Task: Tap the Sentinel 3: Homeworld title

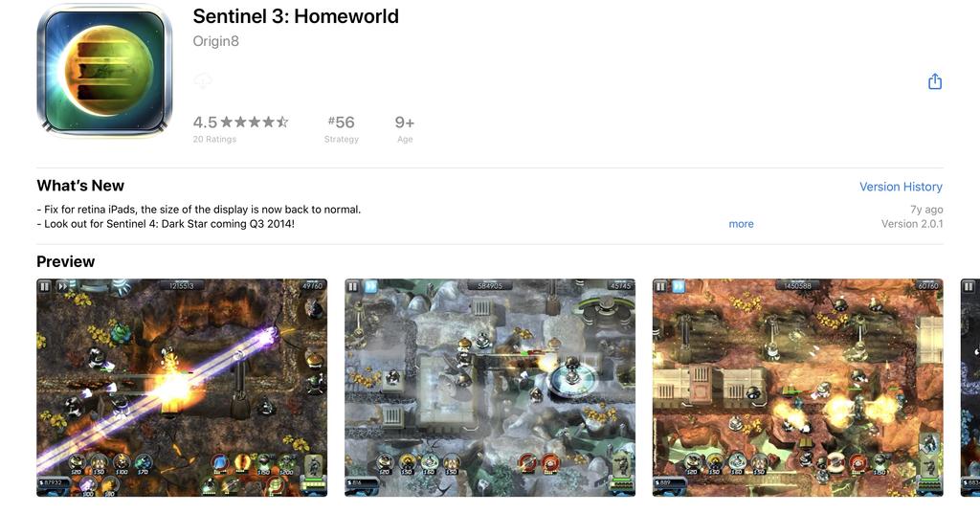Action: [296, 16]
